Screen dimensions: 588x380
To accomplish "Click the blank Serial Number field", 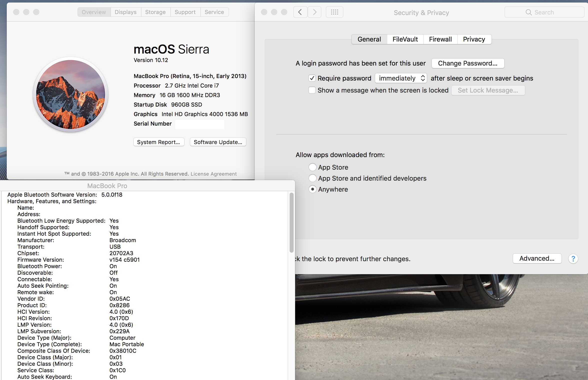I will (x=199, y=124).
